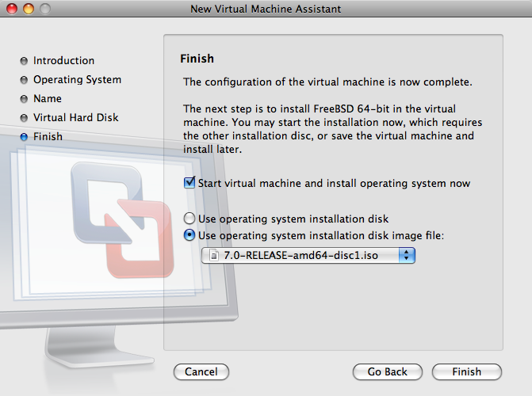The image size is (532, 396).
Task: Jump to the Operating System step
Action: point(77,80)
